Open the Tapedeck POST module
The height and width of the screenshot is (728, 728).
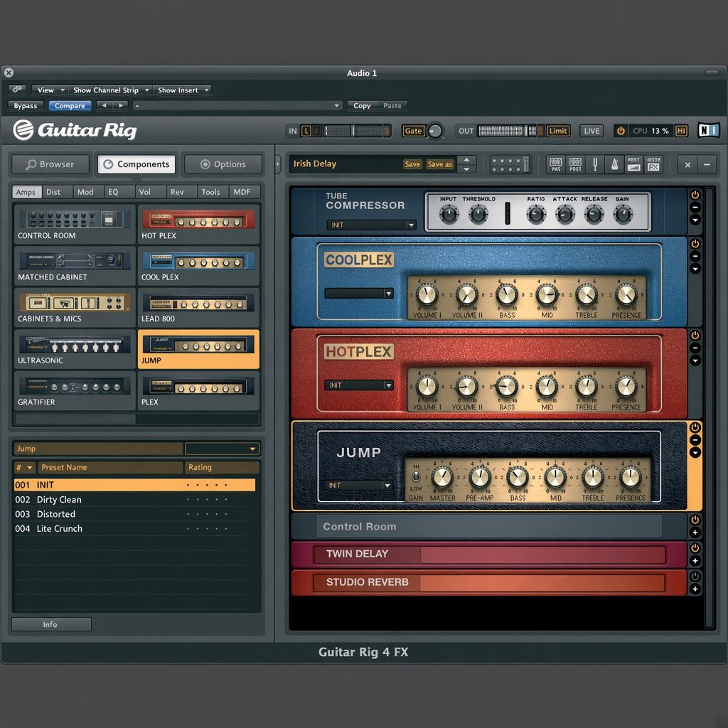coord(575,164)
